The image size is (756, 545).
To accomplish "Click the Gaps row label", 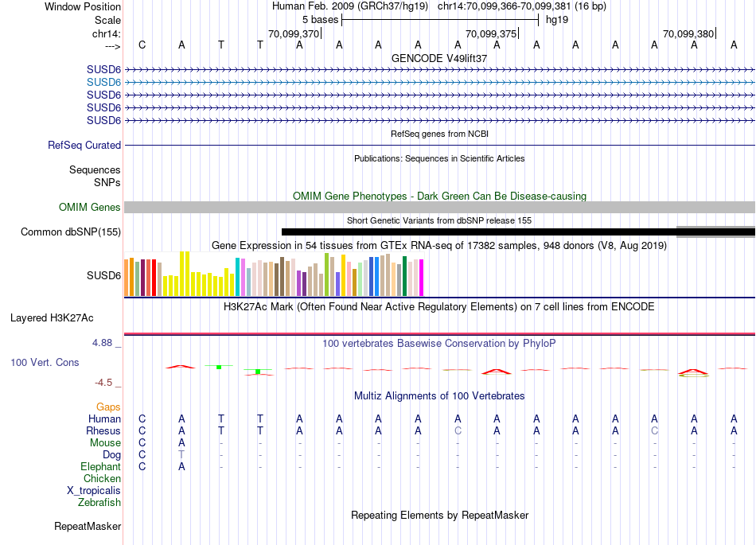I will click(108, 407).
